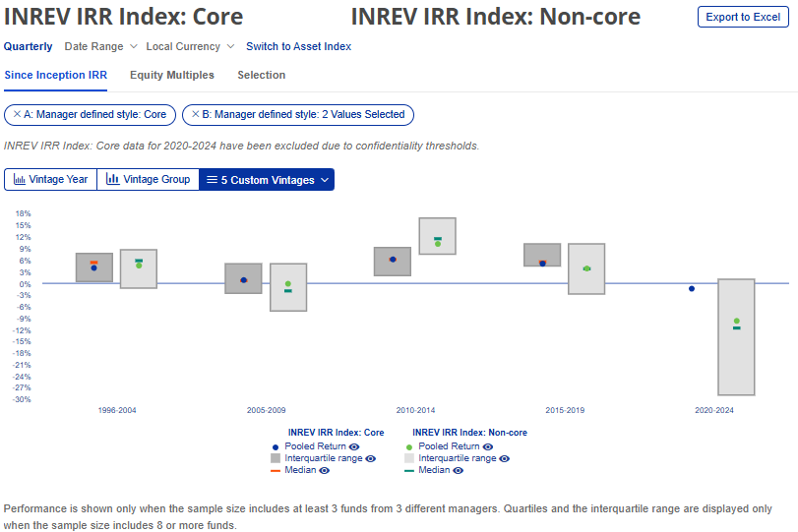Click the 2020-2024 Core pooled return dot

(692, 288)
